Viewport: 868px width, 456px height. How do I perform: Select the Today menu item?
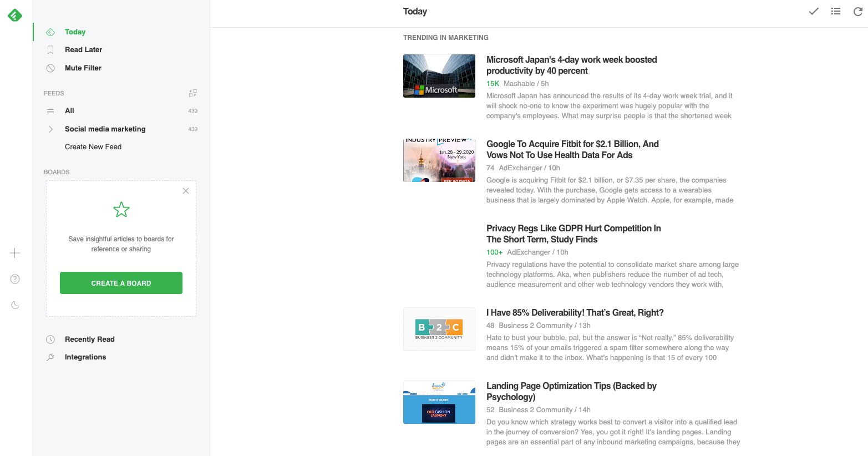76,32
